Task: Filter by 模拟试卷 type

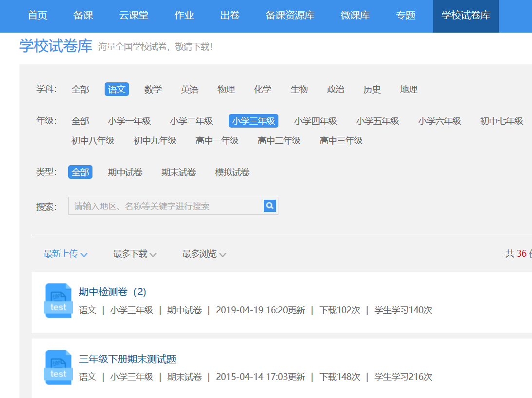Action: click(232, 172)
